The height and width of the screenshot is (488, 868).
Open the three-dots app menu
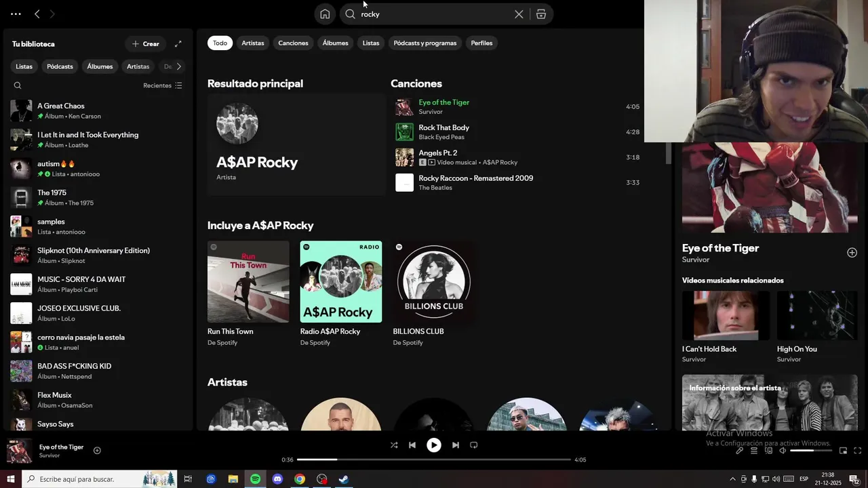tap(16, 14)
